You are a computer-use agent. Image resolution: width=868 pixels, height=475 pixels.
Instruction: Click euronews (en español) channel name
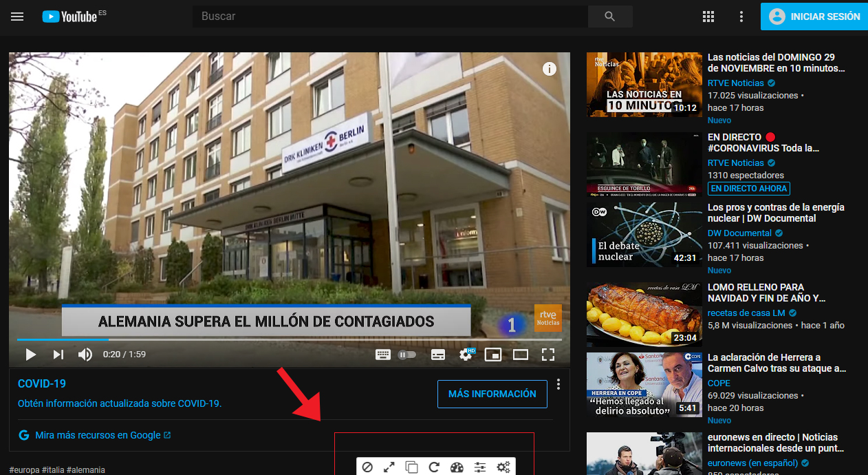[753, 463]
